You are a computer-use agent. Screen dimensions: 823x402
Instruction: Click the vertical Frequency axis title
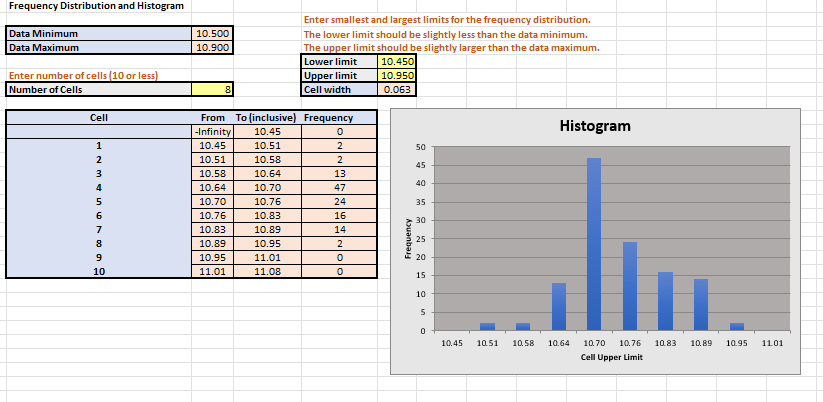(x=407, y=238)
